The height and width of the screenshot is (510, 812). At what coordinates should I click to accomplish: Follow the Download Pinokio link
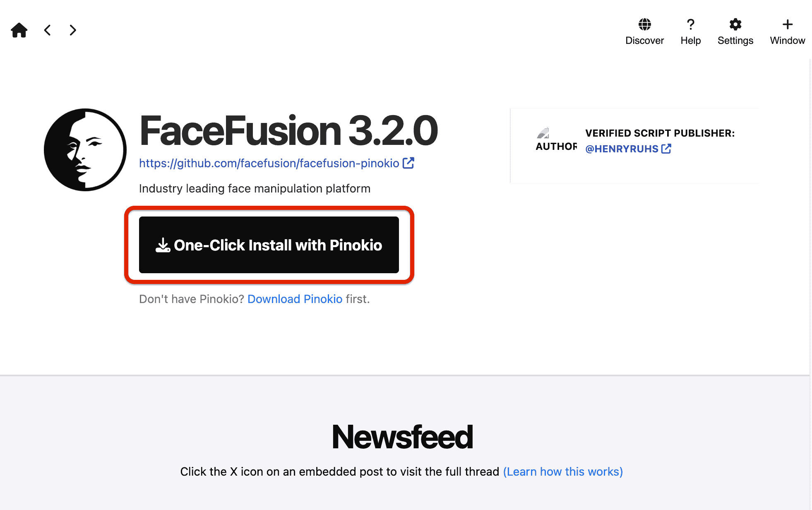tap(295, 299)
